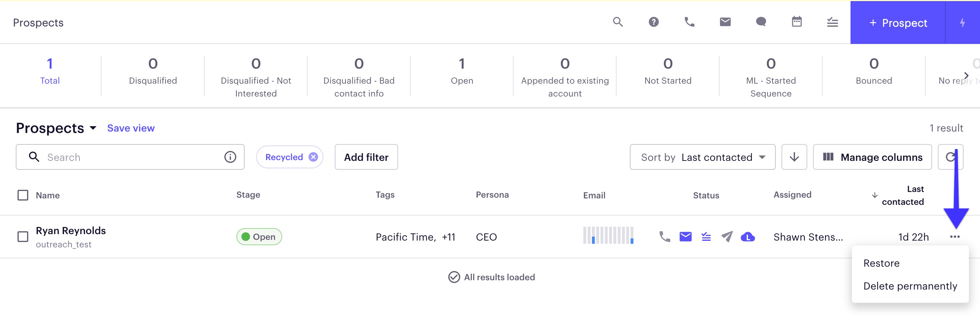This screenshot has height=331, width=980.
Task: Open the email envelope icon in the header
Action: pos(725,22)
